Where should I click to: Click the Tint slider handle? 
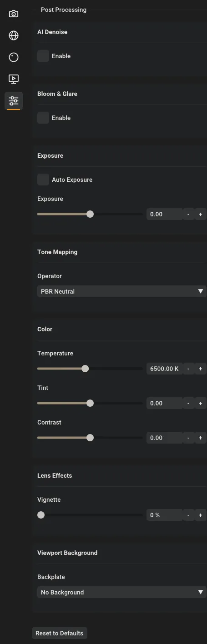tap(90, 403)
